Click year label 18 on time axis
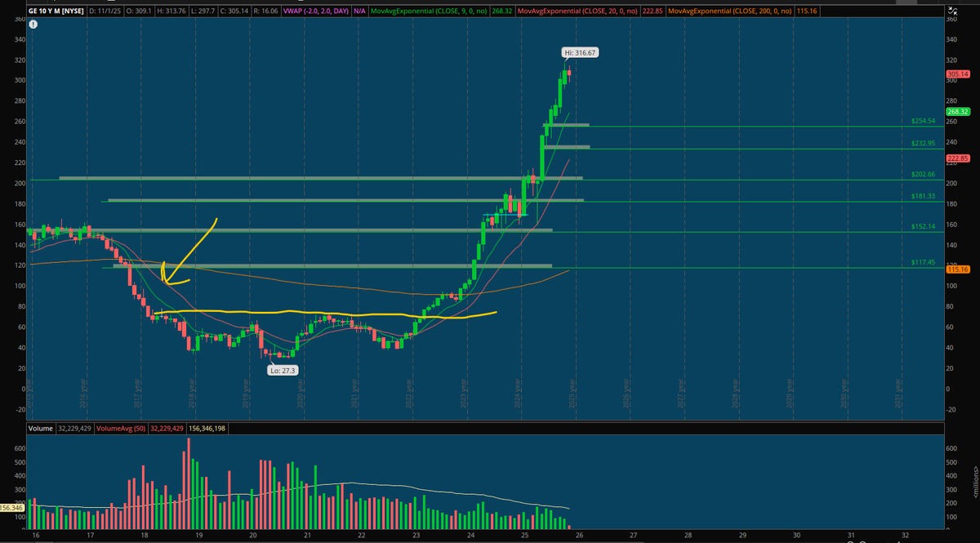The width and height of the screenshot is (980, 543). click(x=145, y=535)
